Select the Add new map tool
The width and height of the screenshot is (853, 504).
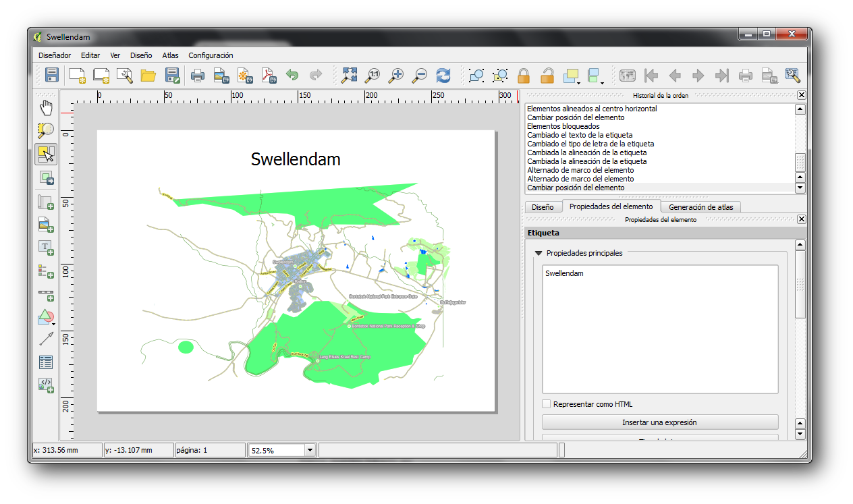[46, 202]
